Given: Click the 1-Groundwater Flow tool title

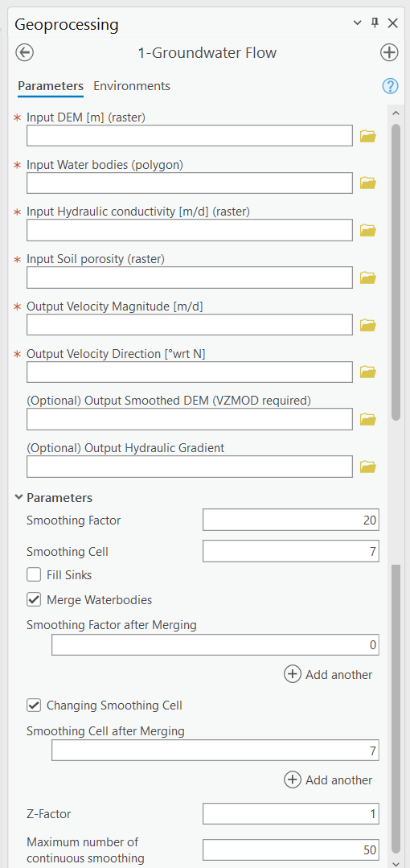Looking at the screenshot, I should click(x=207, y=53).
